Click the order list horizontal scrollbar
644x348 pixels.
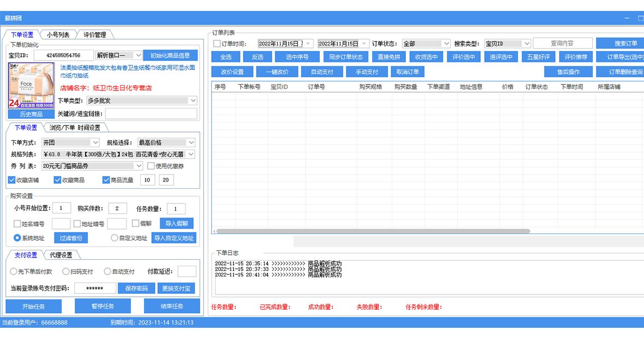[371, 231]
